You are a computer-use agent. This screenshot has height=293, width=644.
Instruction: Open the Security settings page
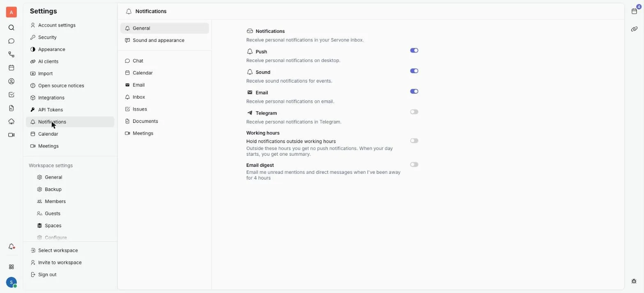click(70, 37)
